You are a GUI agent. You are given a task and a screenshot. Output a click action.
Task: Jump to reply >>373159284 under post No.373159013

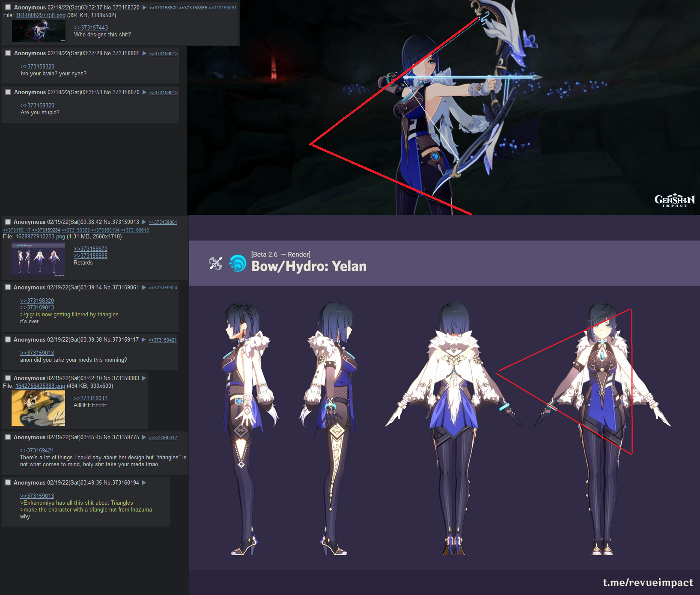point(46,230)
